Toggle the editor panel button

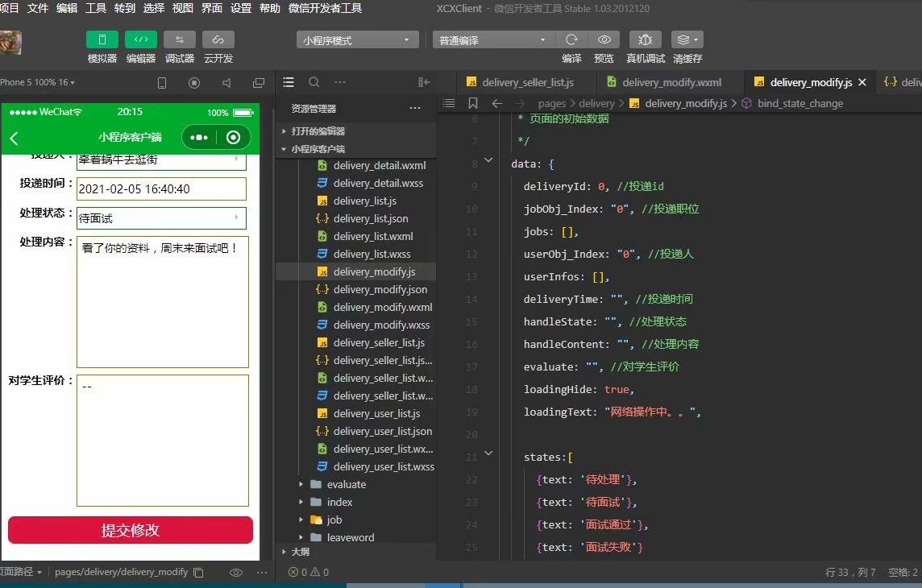pos(140,39)
